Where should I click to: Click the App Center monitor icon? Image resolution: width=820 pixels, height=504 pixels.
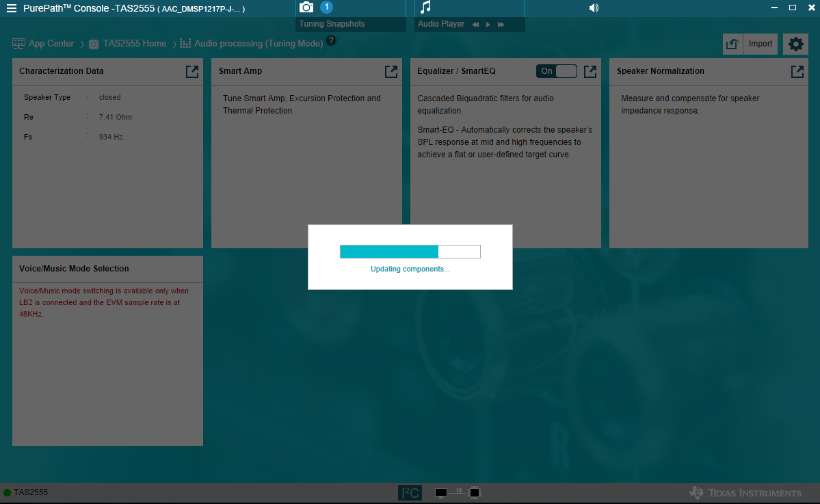[x=19, y=44]
